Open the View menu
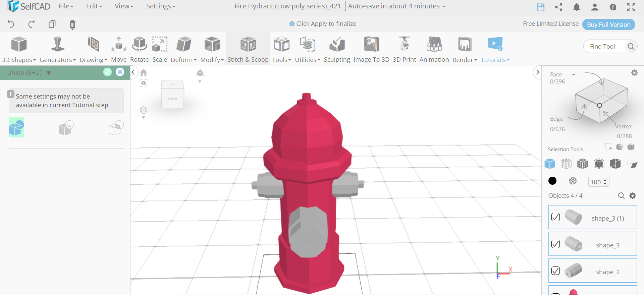The width and height of the screenshot is (644, 295). click(x=124, y=6)
